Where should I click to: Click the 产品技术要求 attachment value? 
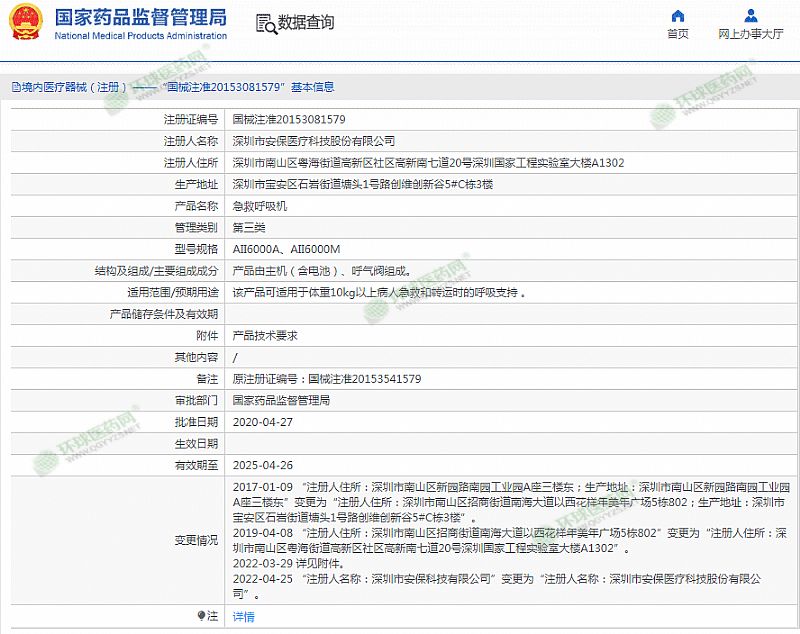click(x=265, y=336)
